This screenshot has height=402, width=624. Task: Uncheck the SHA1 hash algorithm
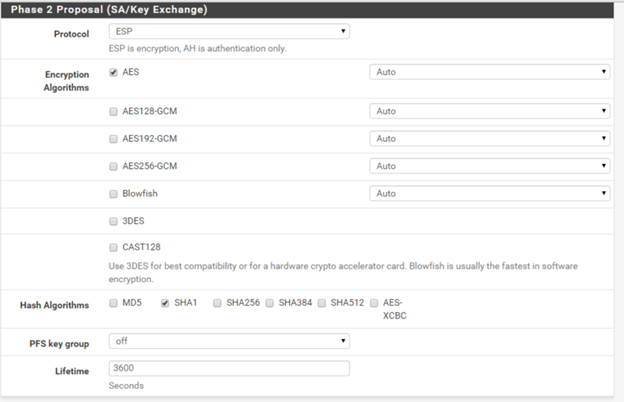click(165, 302)
